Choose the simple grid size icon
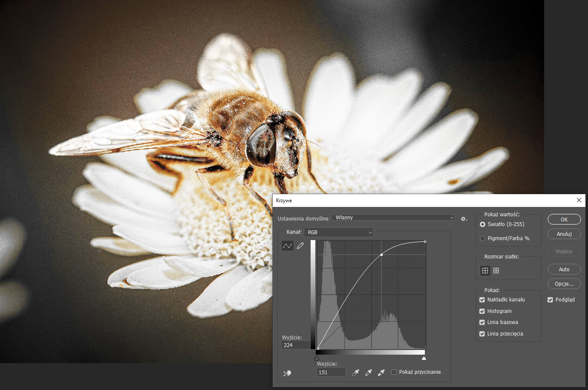Screen dimensions: 588x390 (485, 270)
